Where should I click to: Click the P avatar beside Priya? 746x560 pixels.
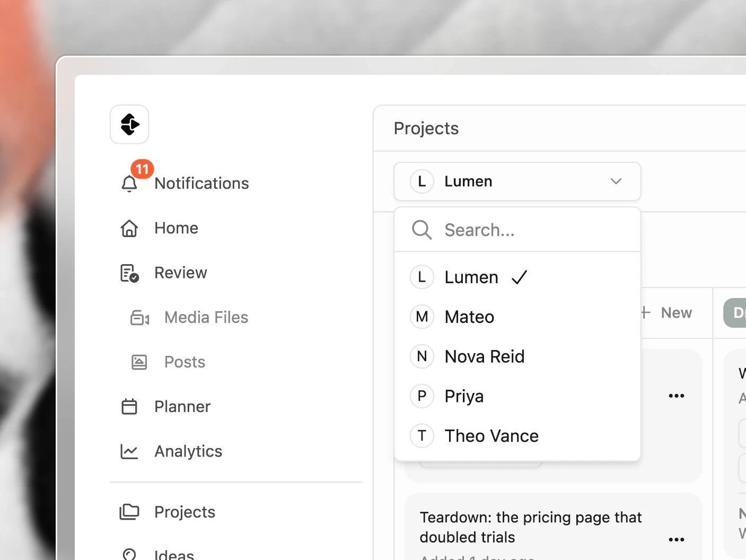(422, 397)
